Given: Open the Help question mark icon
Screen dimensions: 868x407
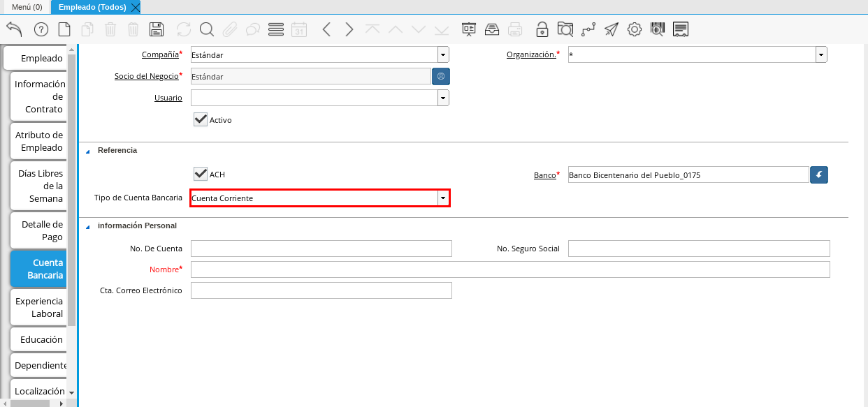Looking at the screenshot, I should (x=41, y=29).
